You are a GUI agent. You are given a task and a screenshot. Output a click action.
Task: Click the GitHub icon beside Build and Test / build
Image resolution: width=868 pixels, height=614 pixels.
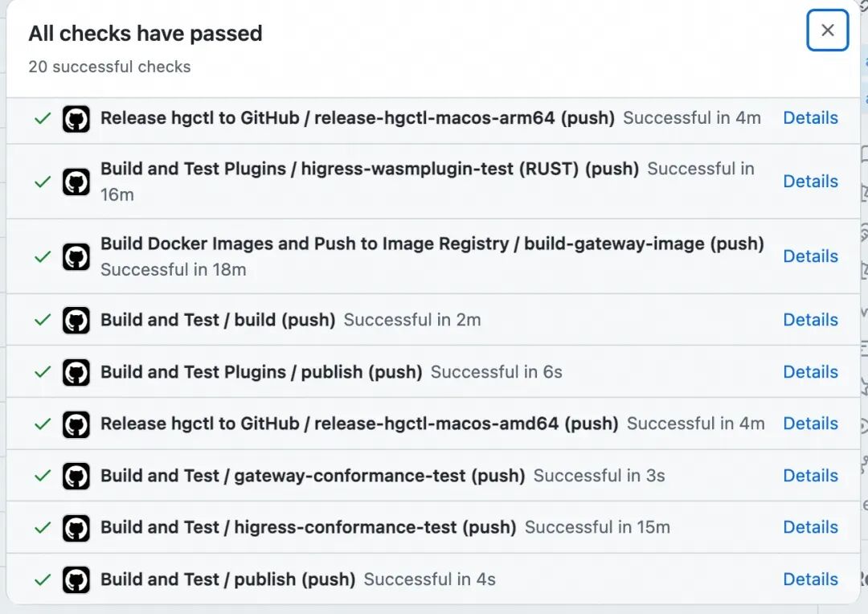76,319
